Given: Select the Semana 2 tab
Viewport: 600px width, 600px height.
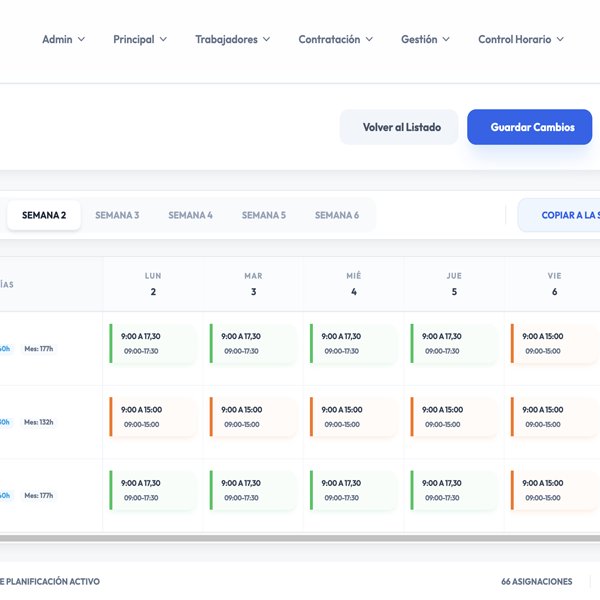Looking at the screenshot, I should click(44, 215).
